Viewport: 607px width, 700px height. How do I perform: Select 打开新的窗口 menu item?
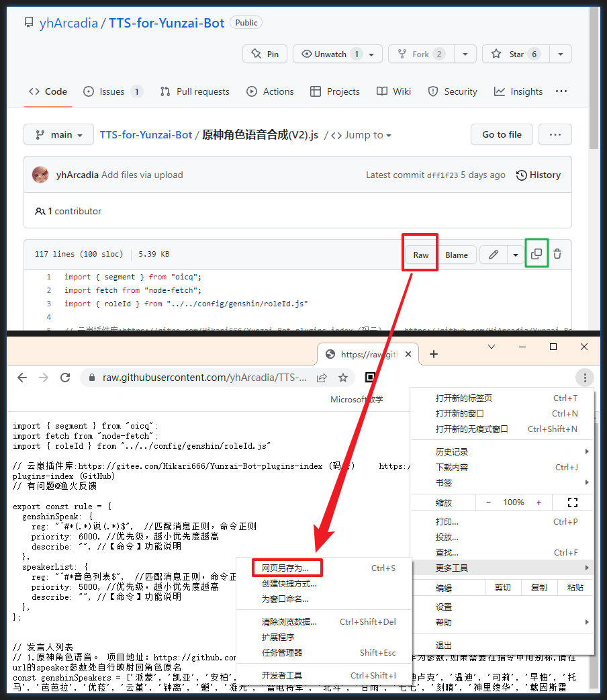[502, 414]
